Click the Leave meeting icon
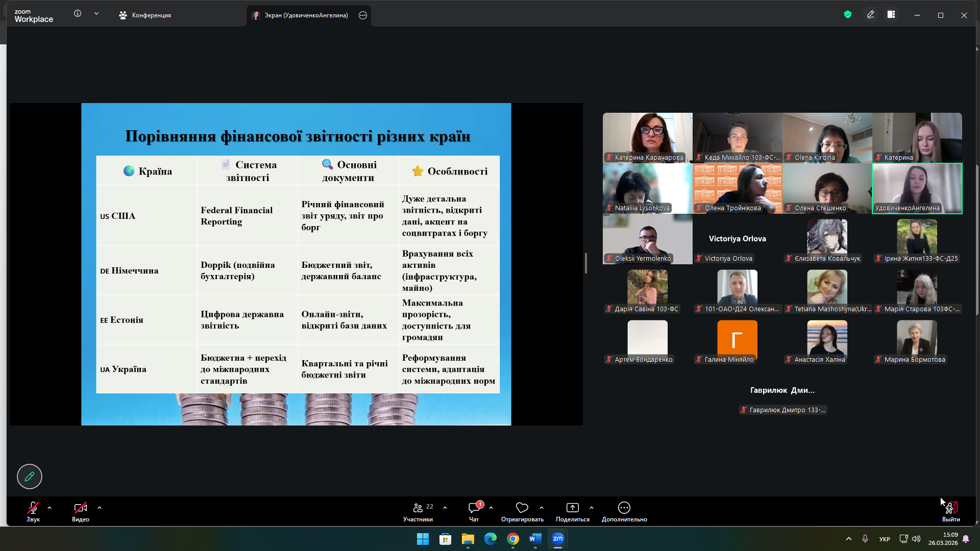Viewport: 980px width, 551px height. 950,508
